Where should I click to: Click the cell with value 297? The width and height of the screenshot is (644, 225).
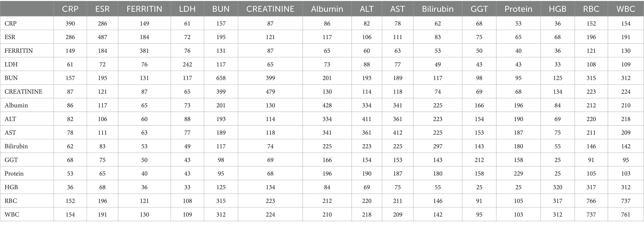[x=437, y=146]
